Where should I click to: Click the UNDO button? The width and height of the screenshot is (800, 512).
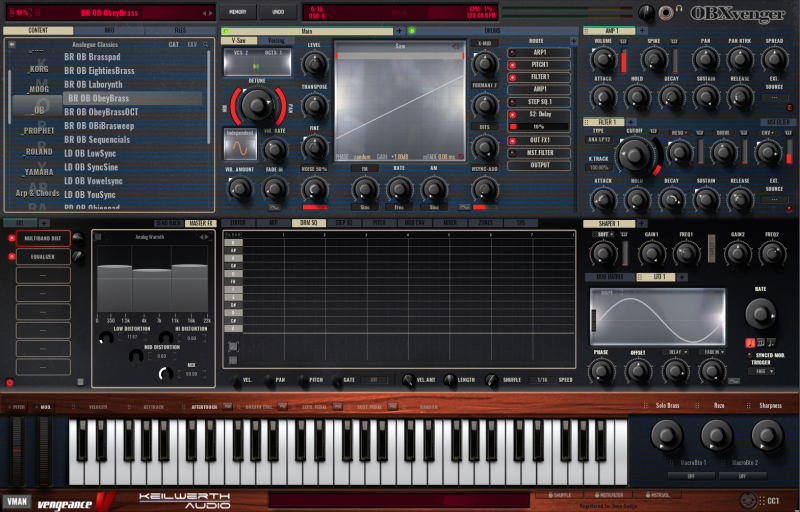tap(278, 12)
